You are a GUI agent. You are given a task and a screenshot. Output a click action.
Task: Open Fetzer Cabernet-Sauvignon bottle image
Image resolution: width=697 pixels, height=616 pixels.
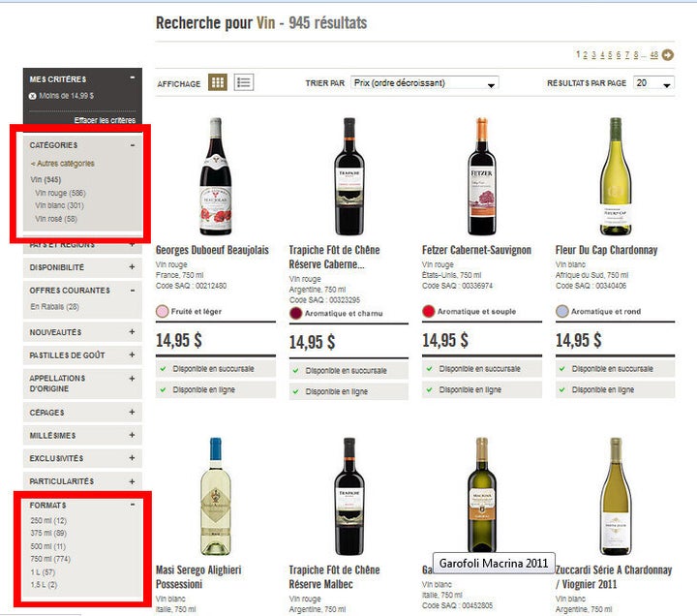[x=482, y=176]
